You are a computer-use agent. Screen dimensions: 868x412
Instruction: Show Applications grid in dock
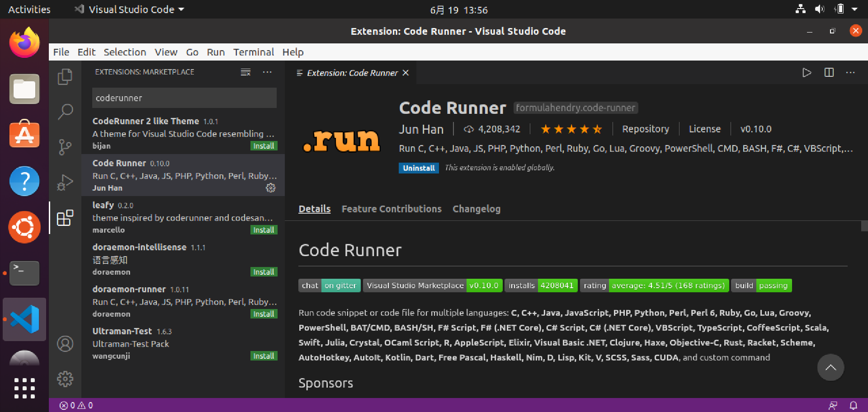click(24, 388)
